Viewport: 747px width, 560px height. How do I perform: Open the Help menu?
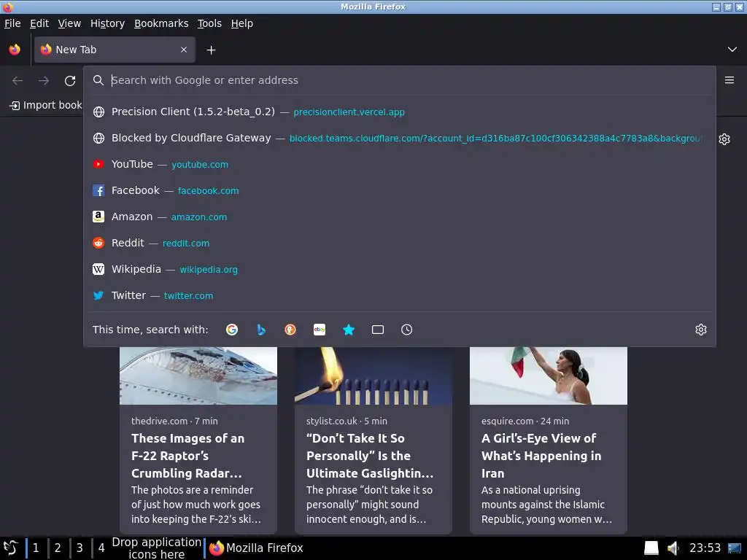242,23
